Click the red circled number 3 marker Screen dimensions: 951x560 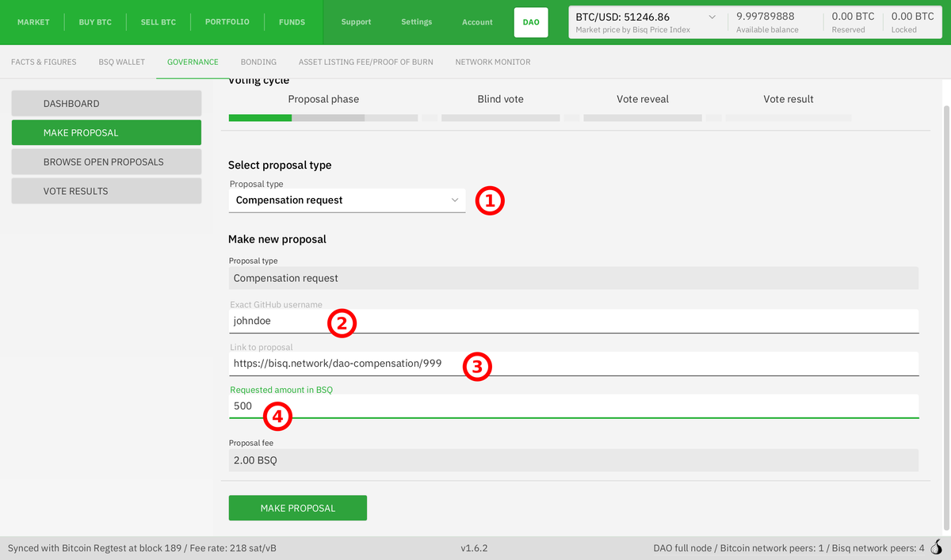click(477, 366)
